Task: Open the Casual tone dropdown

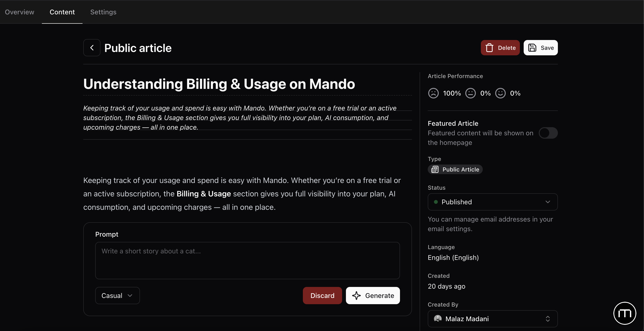Action: click(x=117, y=296)
